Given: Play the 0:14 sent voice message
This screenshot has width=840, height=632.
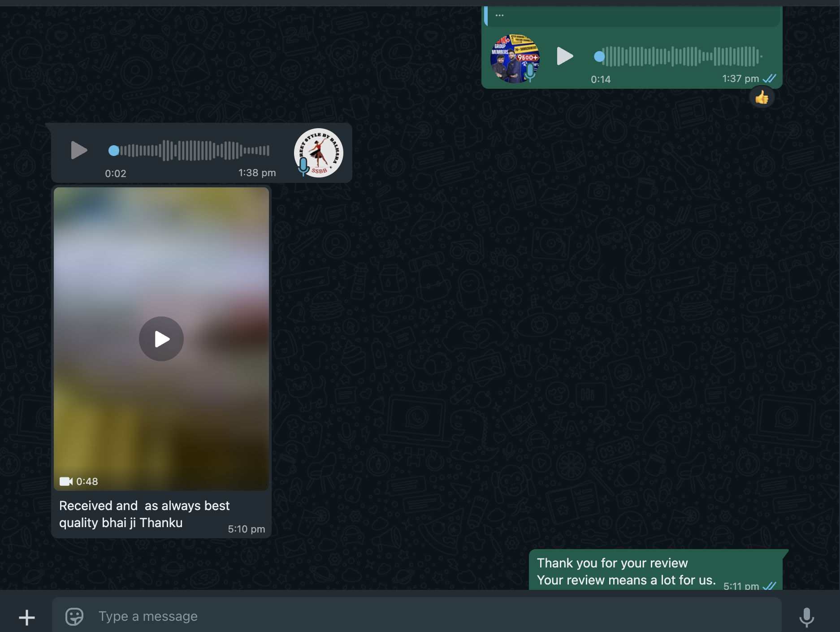Looking at the screenshot, I should (x=564, y=56).
